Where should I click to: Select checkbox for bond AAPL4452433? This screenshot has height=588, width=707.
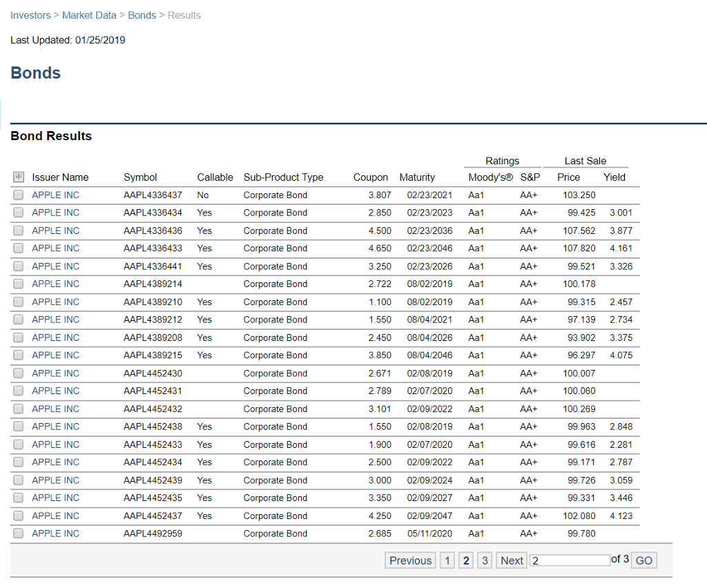pyautogui.click(x=18, y=444)
